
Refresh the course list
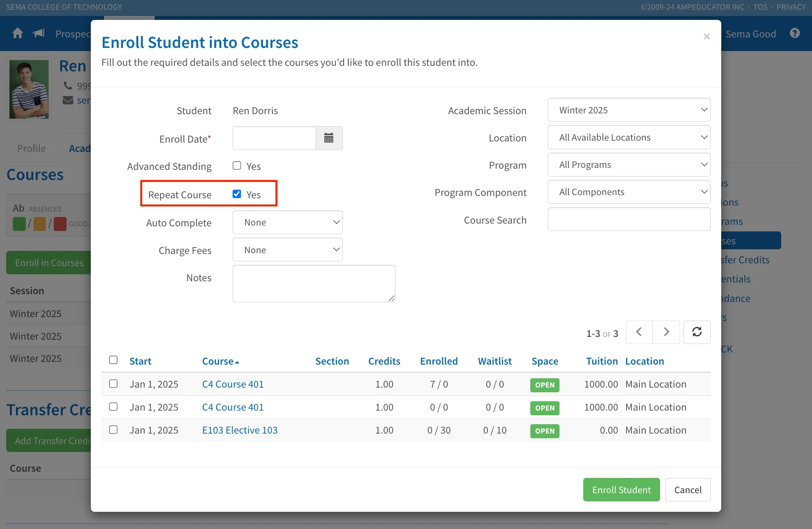click(x=697, y=332)
